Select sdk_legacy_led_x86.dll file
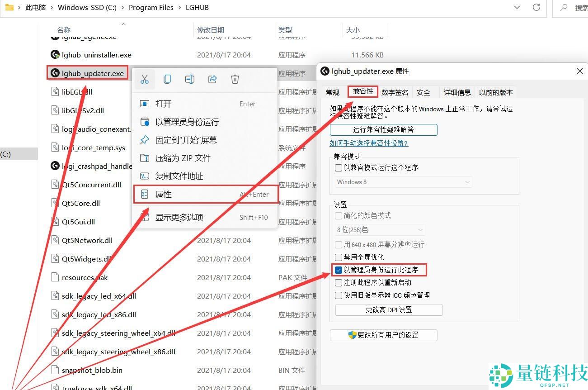The width and height of the screenshot is (588, 390). pyautogui.click(x=99, y=314)
